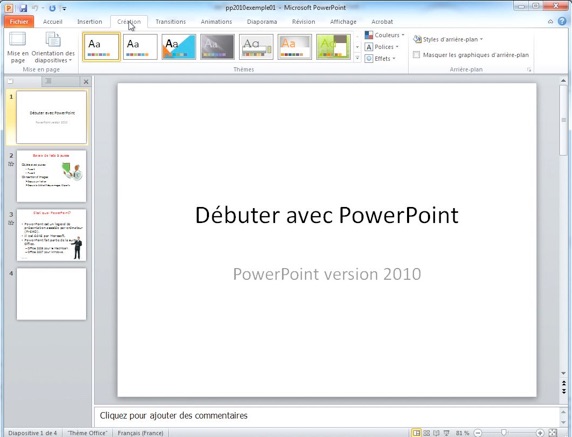Apply the second white Aa theme

tap(140, 47)
